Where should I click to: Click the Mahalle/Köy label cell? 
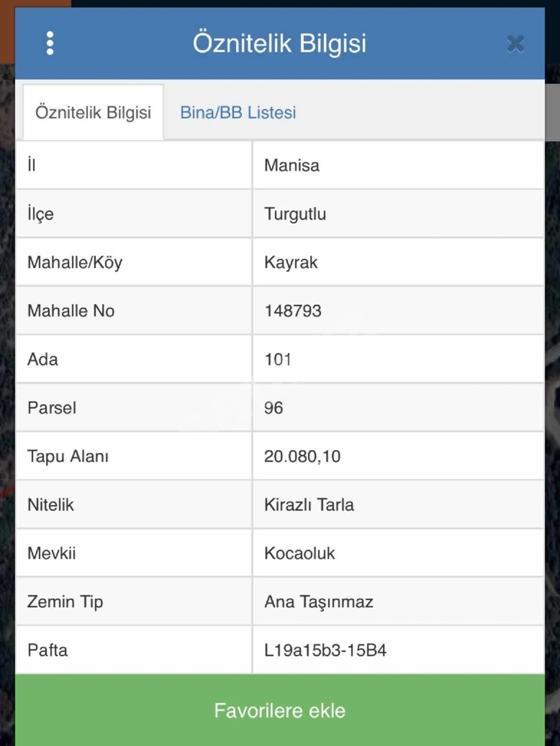click(x=134, y=262)
